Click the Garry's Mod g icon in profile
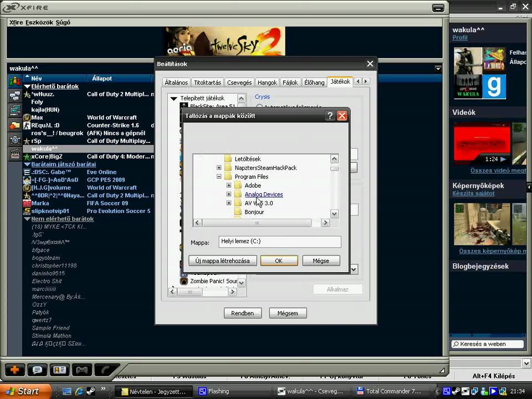Viewport: 532px width, 399px height. tap(494, 87)
